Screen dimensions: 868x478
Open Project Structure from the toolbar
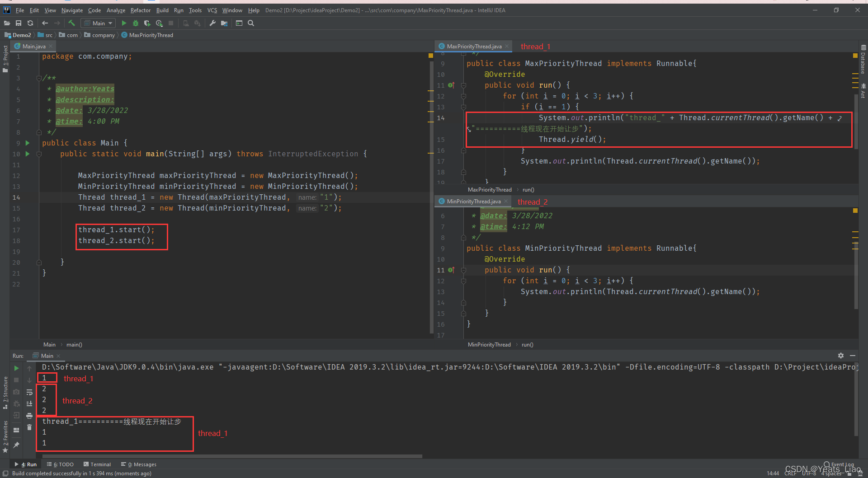(x=224, y=23)
